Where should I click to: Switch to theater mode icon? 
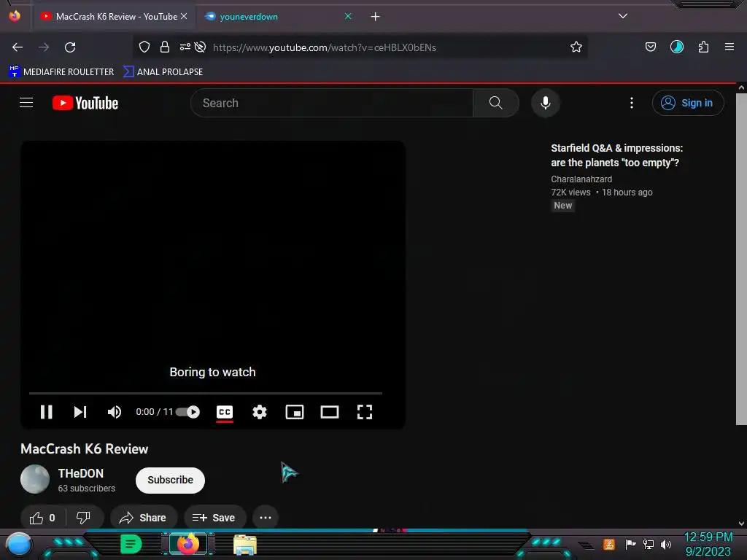330,412
